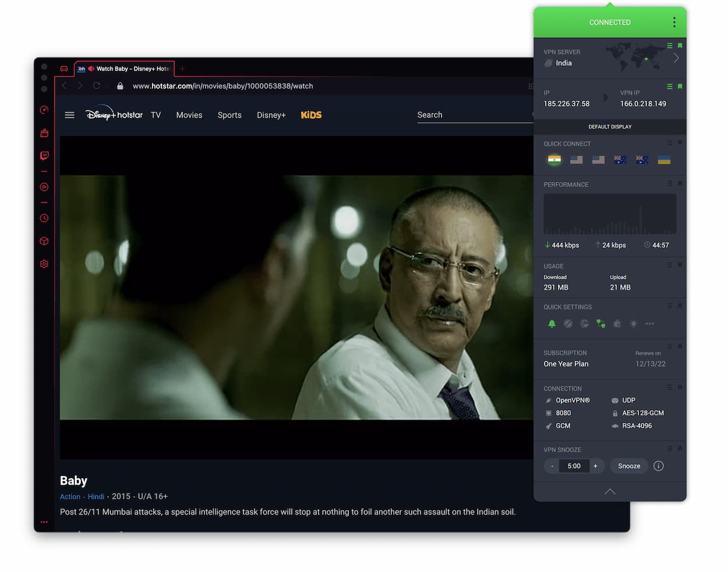The image size is (728, 572).
Task: Quick connect to the first US flag
Action: point(577,159)
